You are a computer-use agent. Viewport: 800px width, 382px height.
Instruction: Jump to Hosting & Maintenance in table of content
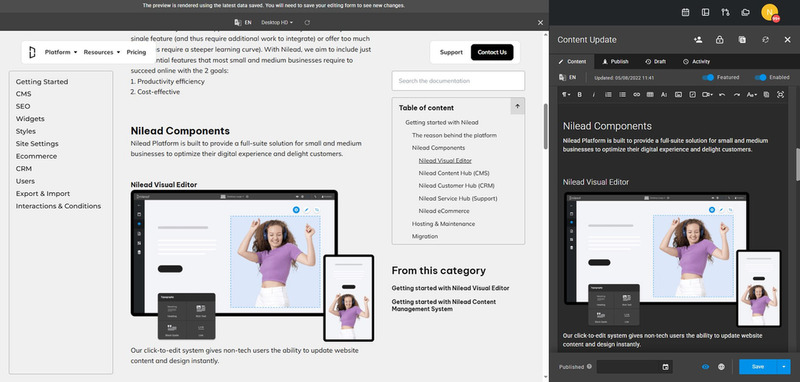[443, 224]
